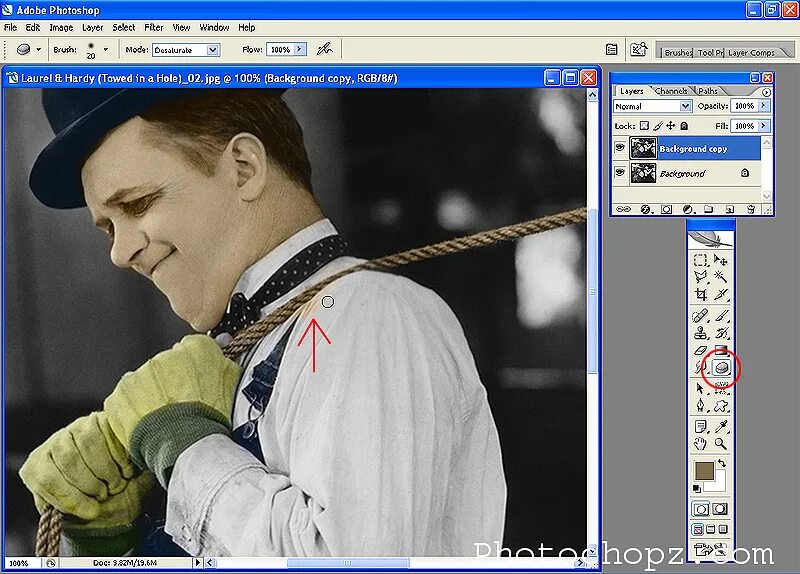
Task: Create a new layer from Layers panel
Action: pyautogui.click(x=730, y=209)
